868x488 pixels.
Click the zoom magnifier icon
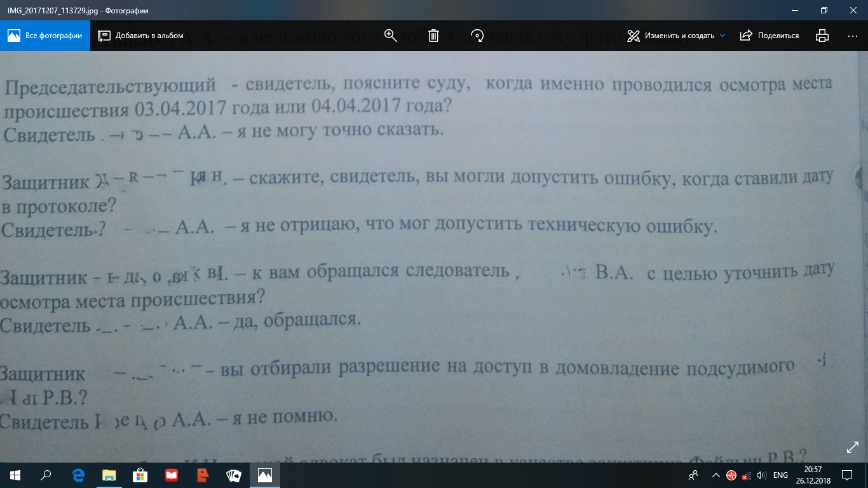[391, 36]
